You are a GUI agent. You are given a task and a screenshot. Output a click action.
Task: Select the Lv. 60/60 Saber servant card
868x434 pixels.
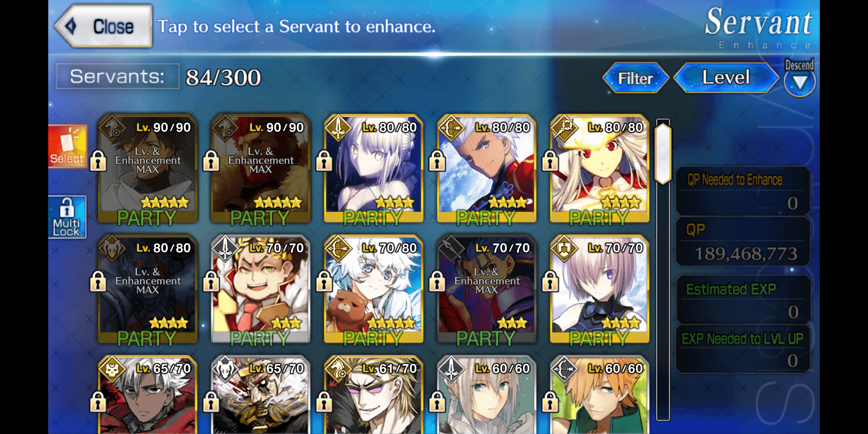click(x=486, y=395)
